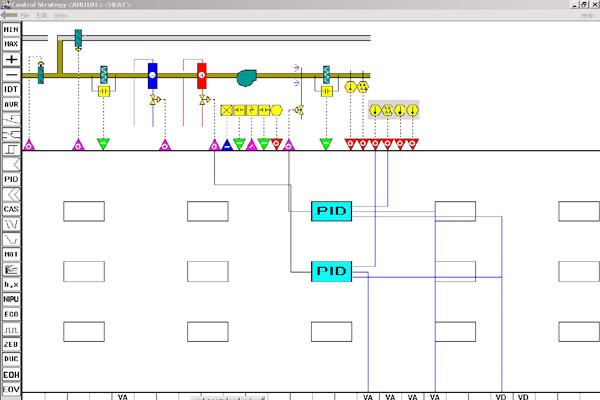Choose the ECO block tool
This screenshot has height=400, width=600.
tap(11, 313)
